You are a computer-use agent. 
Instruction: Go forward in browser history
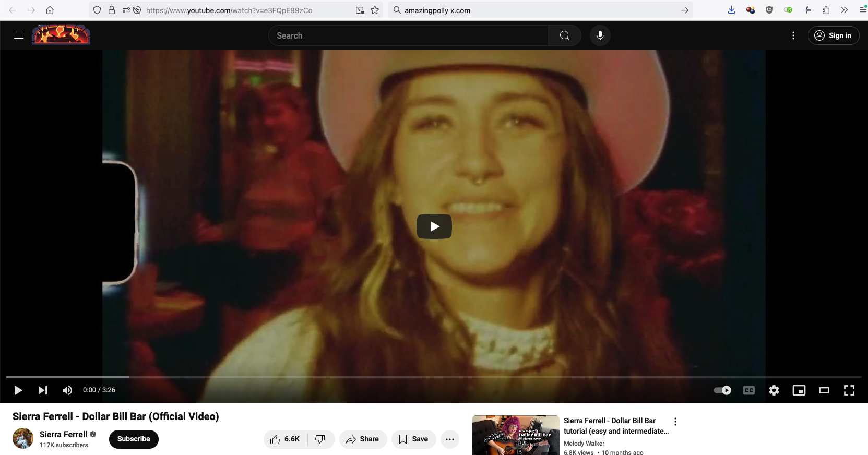(x=31, y=10)
